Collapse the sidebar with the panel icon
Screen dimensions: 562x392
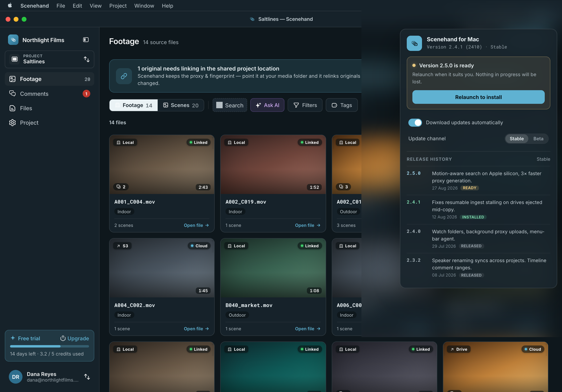tap(86, 40)
